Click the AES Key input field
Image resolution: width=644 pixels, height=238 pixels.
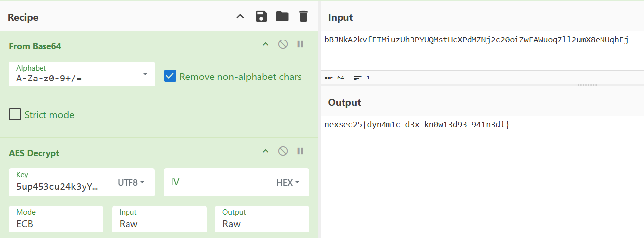(x=59, y=186)
